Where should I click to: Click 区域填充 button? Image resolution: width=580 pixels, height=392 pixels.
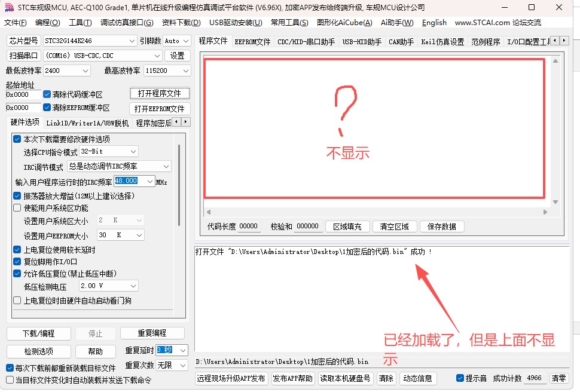[347, 226]
